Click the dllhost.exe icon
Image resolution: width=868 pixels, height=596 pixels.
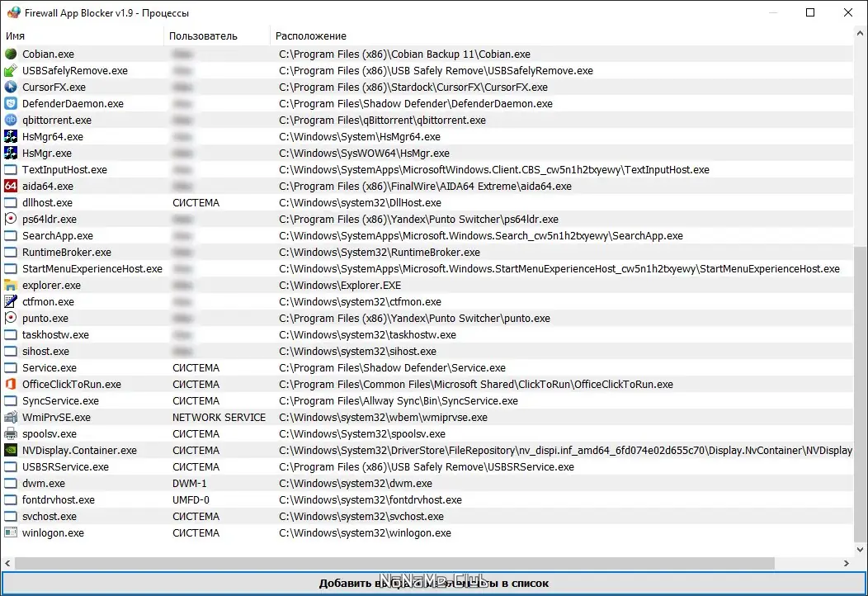click(11, 203)
